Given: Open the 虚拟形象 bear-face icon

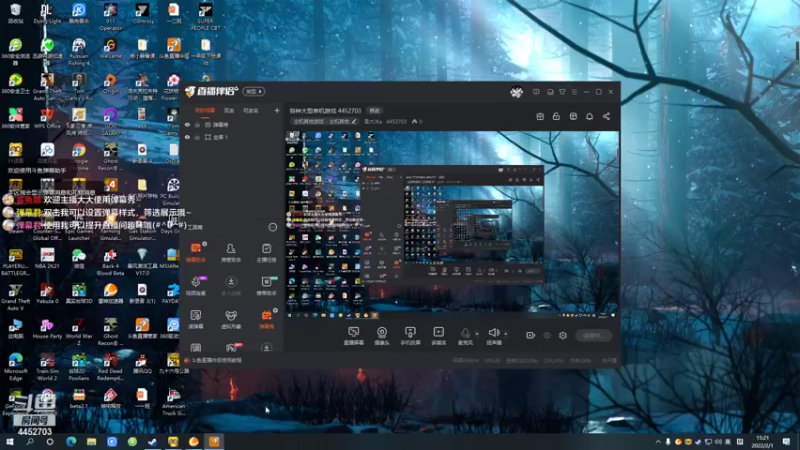Looking at the screenshot, I should pyautogui.click(x=231, y=319).
